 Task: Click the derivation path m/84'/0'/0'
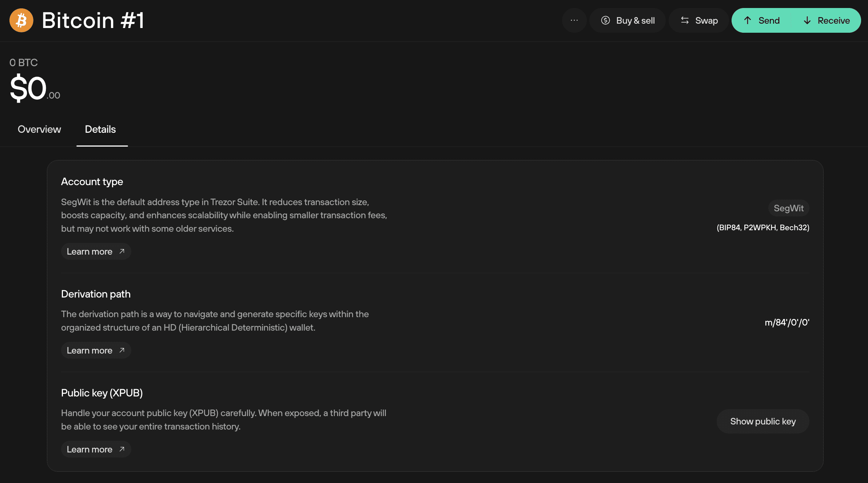[787, 322]
